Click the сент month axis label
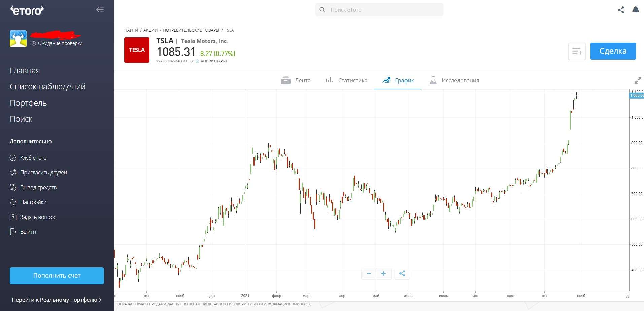644x311 pixels. (x=511, y=296)
